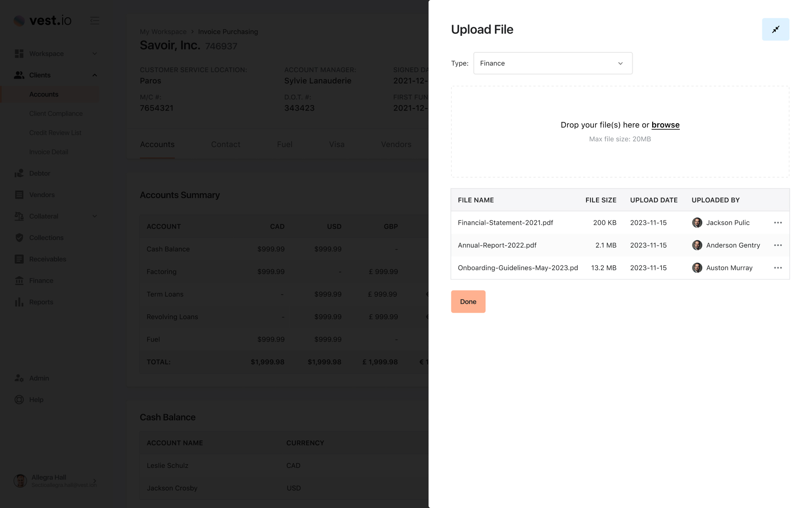Screen dimensions: 812x508
Task: Click Jackson Pulic's avatar thumbnail
Action: (697, 223)
